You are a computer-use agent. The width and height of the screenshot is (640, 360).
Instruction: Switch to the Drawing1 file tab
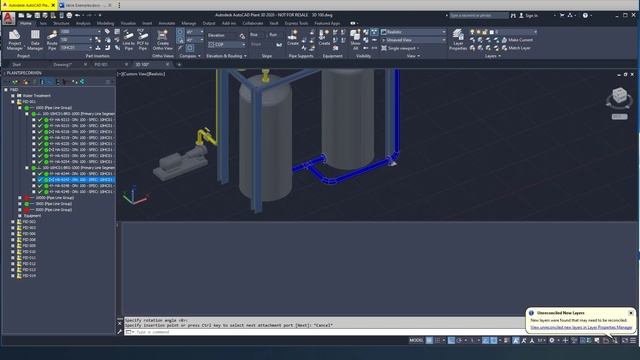(62, 64)
